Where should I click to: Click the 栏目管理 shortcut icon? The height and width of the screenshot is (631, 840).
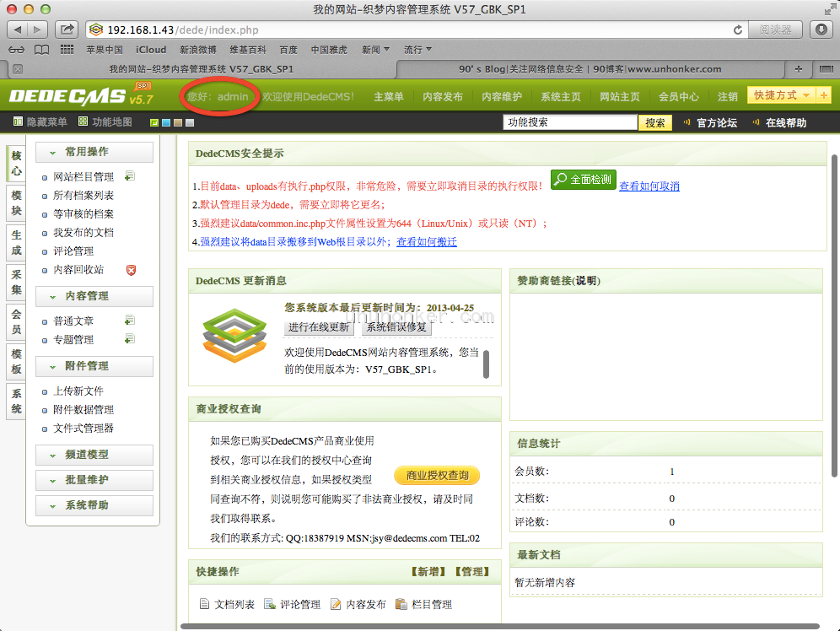(401, 604)
